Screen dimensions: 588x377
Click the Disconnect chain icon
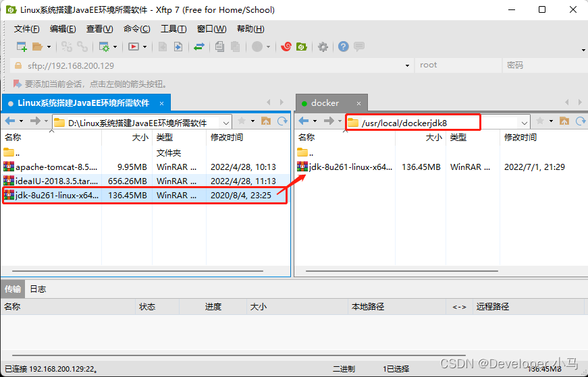click(82, 47)
